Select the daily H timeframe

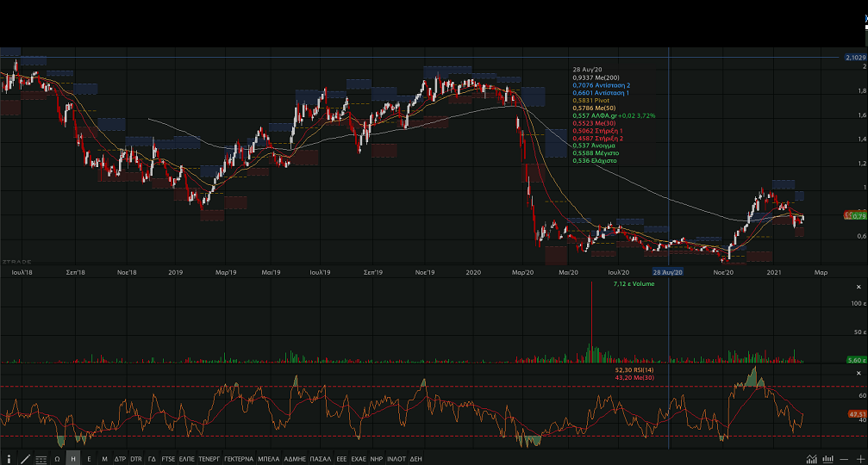(73, 459)
